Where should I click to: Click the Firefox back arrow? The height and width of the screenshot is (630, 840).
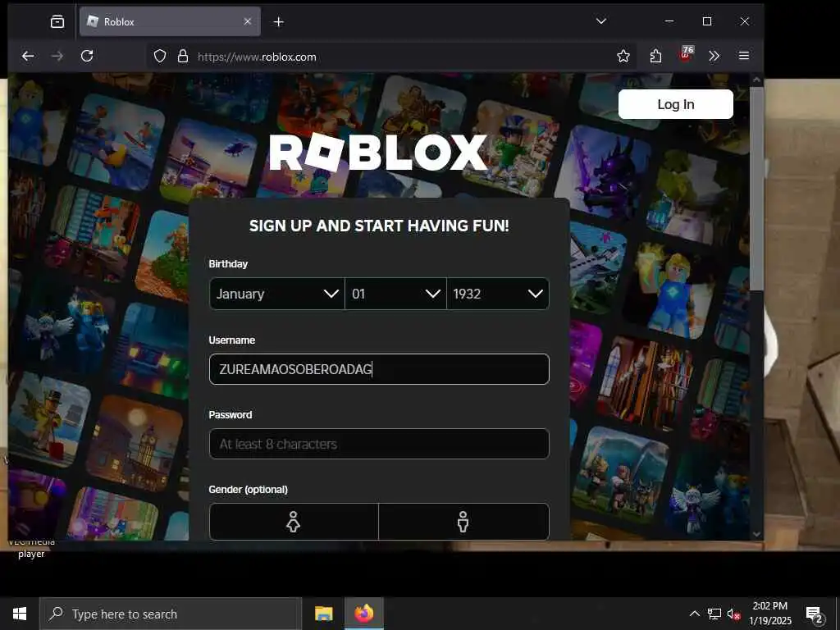pyautogui.click(x=28, y=56)
